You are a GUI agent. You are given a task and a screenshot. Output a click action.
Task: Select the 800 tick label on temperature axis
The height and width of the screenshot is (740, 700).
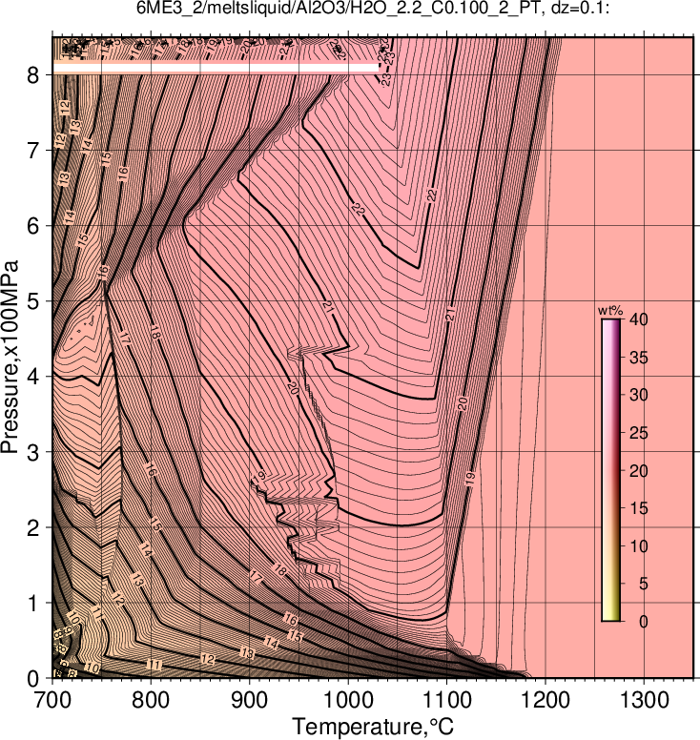(x=151, y=700)
